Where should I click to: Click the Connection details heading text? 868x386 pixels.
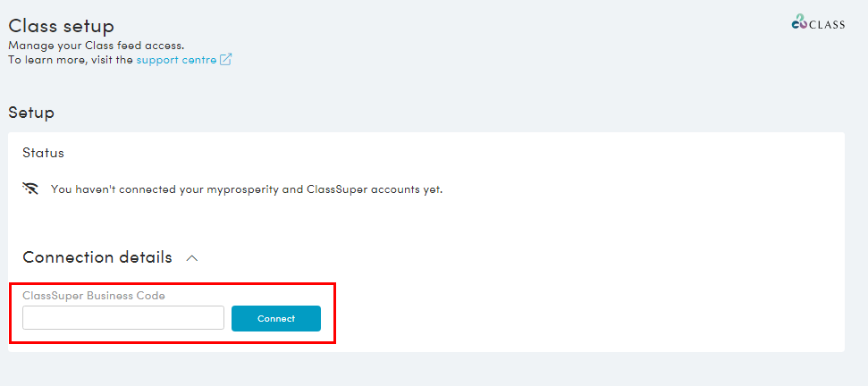tap(97, 257)
